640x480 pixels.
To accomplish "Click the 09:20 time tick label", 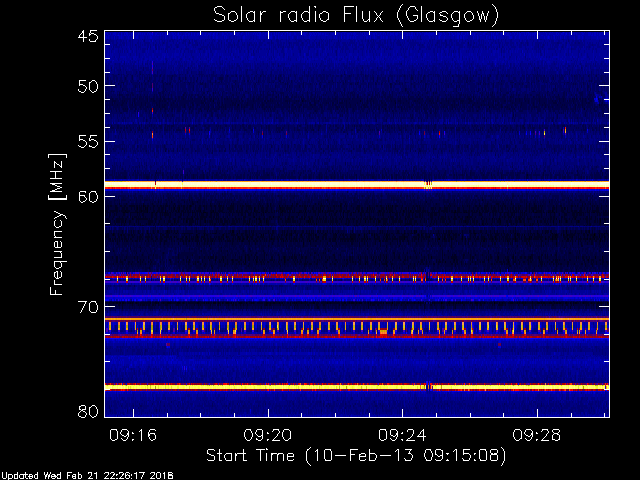I will 268,435.
